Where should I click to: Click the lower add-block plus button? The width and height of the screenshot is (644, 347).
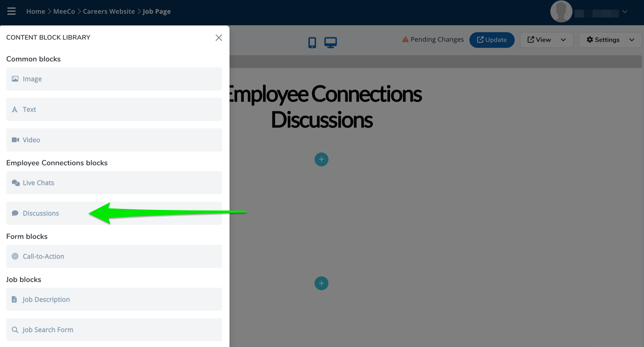tap(321, 283)
